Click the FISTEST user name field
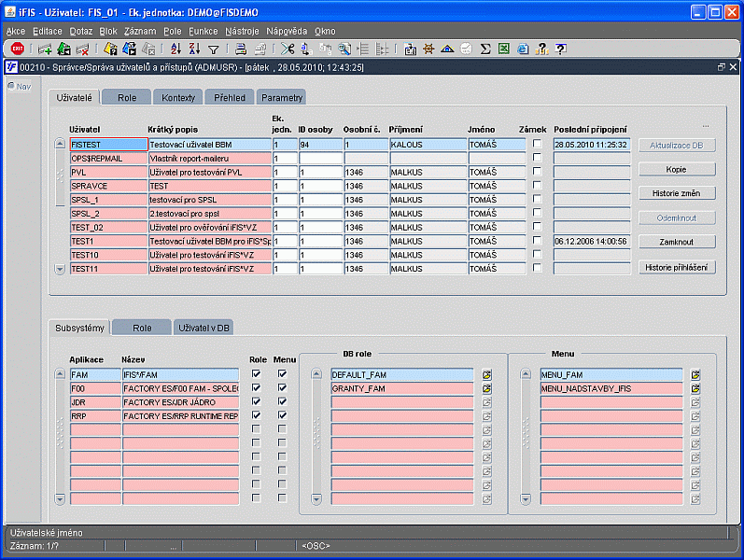744x560 pixels. (x=107, y=145)
